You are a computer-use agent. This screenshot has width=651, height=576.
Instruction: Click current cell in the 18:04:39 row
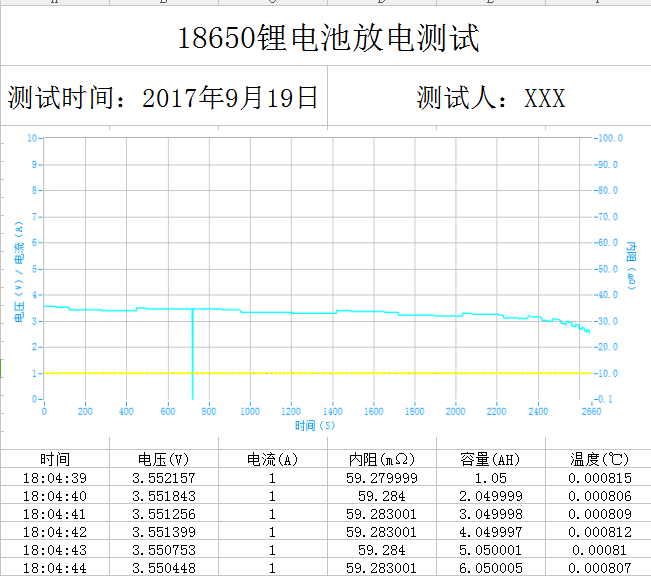pos(273,478)
